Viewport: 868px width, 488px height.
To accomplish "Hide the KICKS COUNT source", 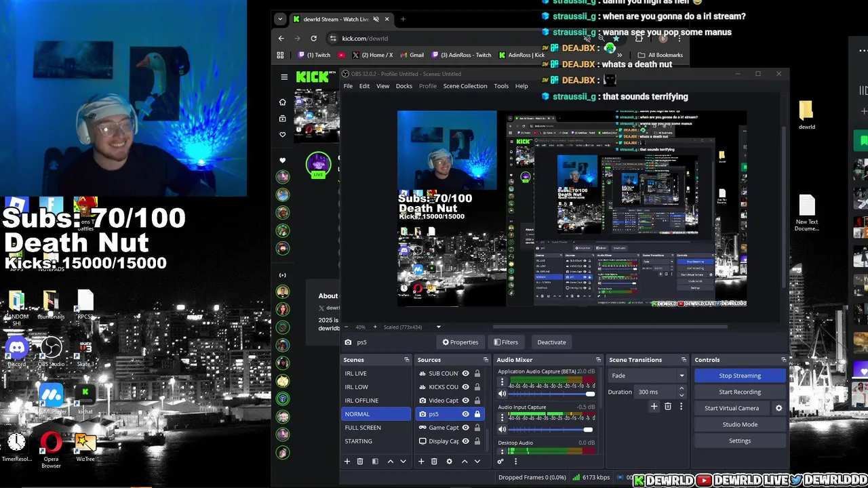I will (465, 387).
